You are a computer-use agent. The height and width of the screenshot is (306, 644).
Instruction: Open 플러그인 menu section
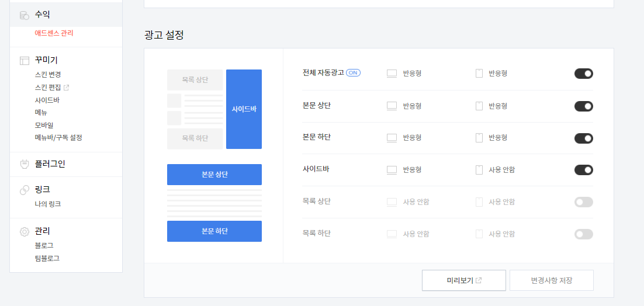click(50, 164)
